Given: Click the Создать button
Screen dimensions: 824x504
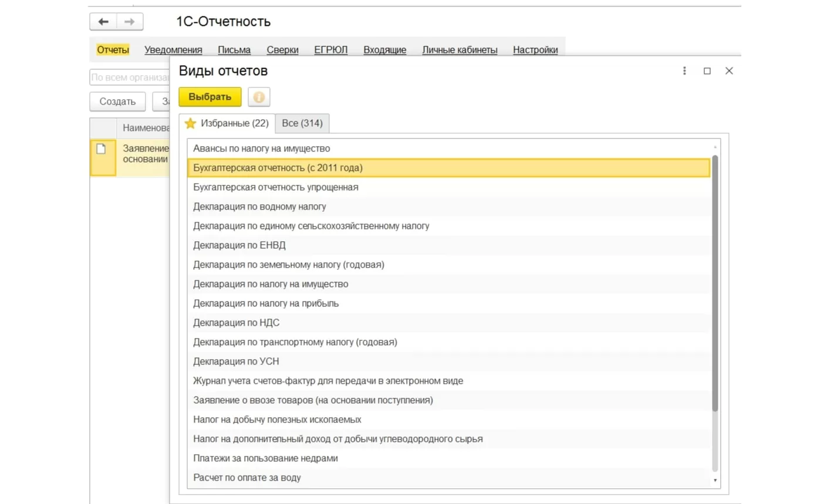Looking at the screenshot, I should point(117,102).
